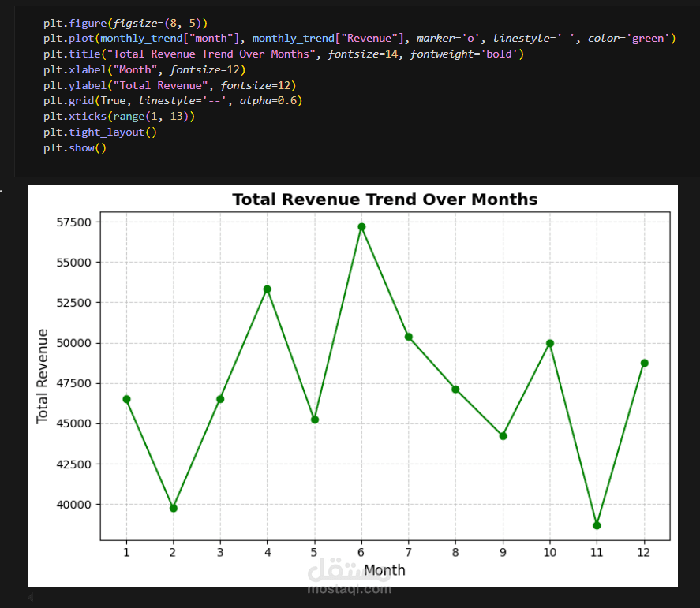Screen dimensions: 700x608
Task: Click the month 7 data point marker
Action: pos(409,337)
